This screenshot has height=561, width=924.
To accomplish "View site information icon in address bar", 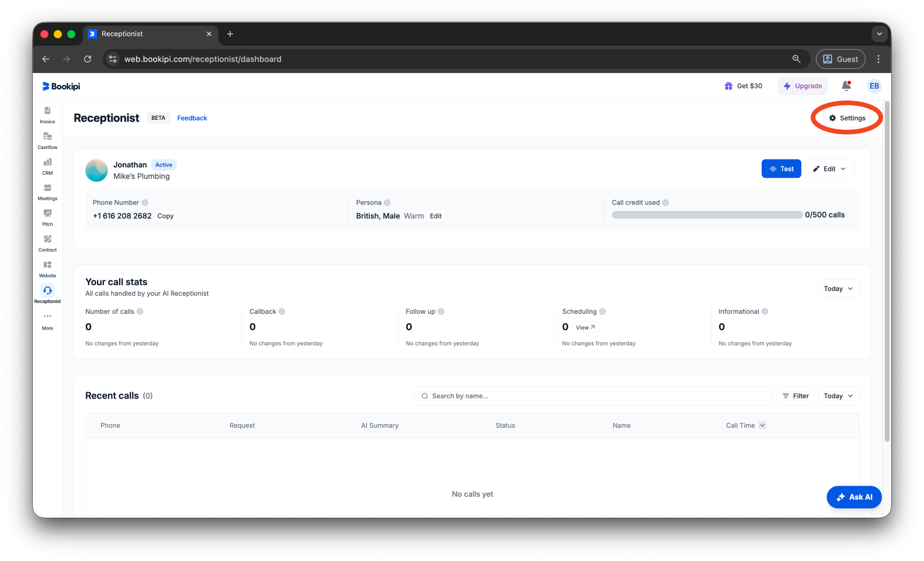I will pyautogui.click(x=113, y=59).
